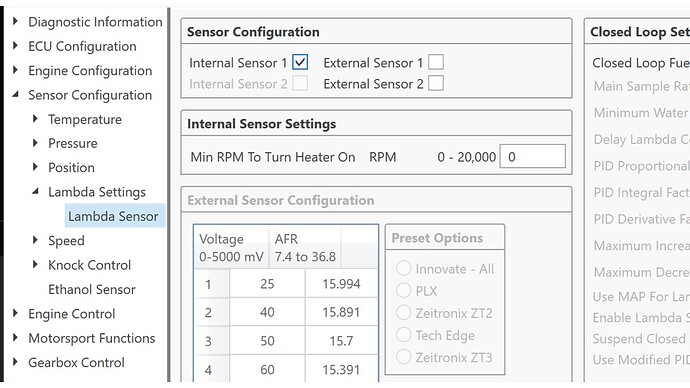
Task: Click AFR cell 15.391
Action: coord(341,370)
